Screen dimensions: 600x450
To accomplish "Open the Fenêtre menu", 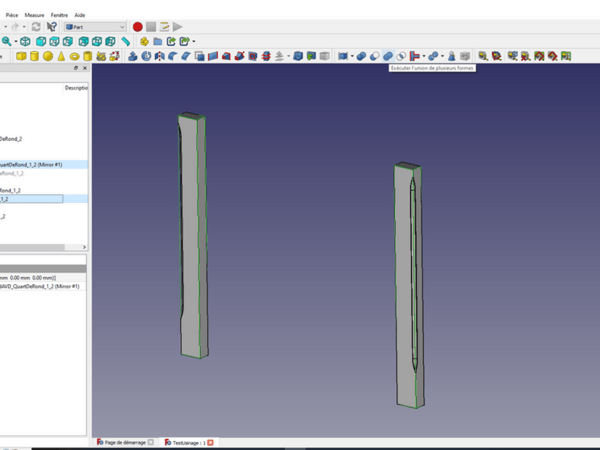I will click(60, 16).
